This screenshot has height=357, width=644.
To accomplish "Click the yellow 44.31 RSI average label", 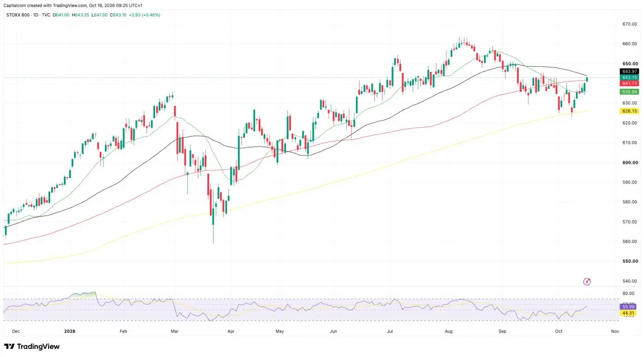I will click(x=629, y=313).
